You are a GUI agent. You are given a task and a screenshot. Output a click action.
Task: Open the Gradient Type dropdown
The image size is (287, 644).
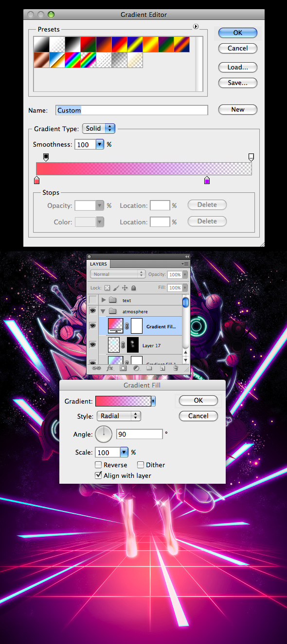pyautogui.click(x=99, y=128)
